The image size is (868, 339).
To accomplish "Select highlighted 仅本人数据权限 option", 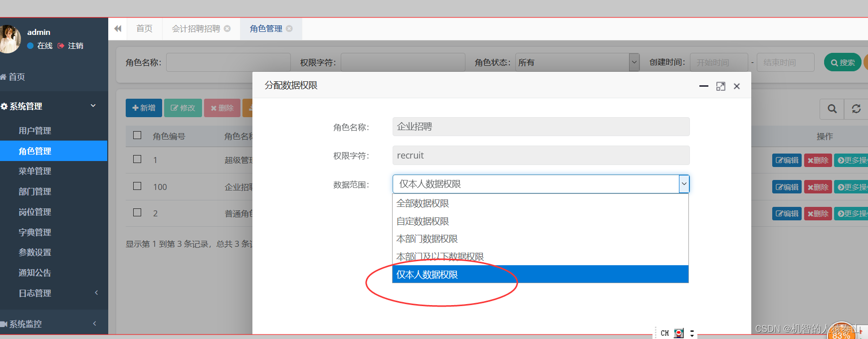I will [x=540, y=274].
